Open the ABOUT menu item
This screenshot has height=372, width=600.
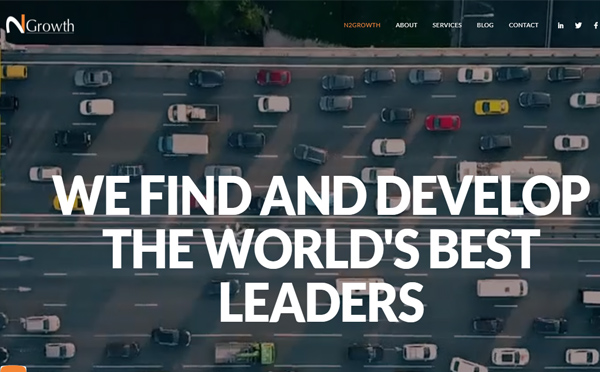pyautogui.click(x=406, y=25)
